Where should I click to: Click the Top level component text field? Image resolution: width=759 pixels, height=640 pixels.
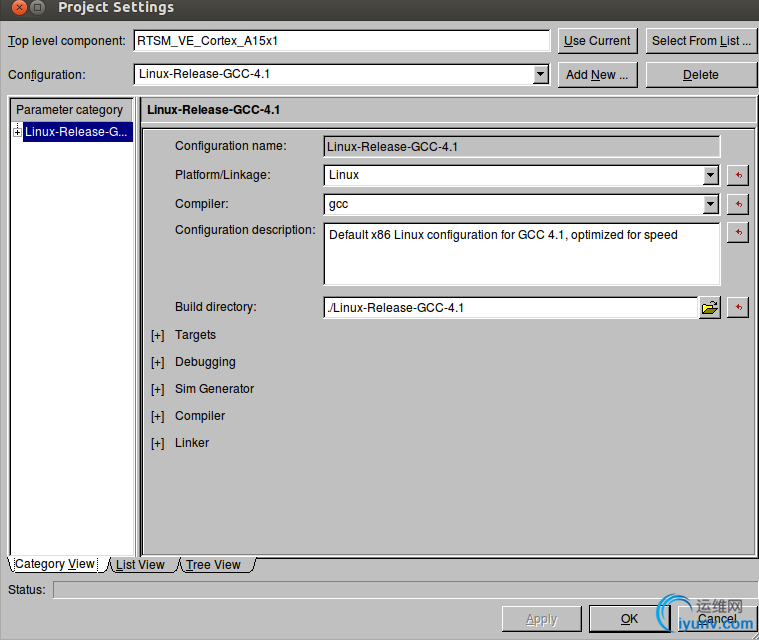tap(342, 41)
